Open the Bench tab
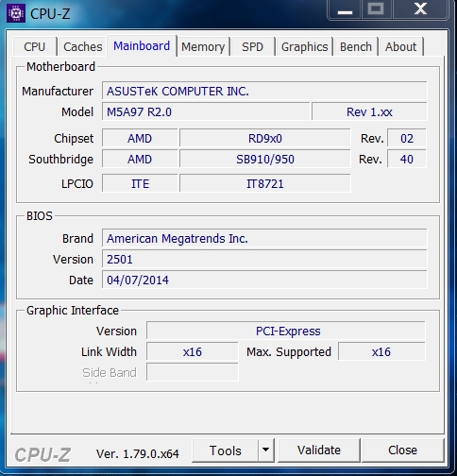Image resolution: width=457 pixels, height=476 pixels. (356, 47)
